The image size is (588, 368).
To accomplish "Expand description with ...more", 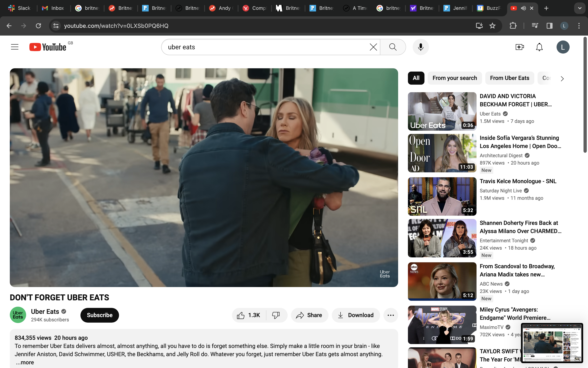I will 25,362.
